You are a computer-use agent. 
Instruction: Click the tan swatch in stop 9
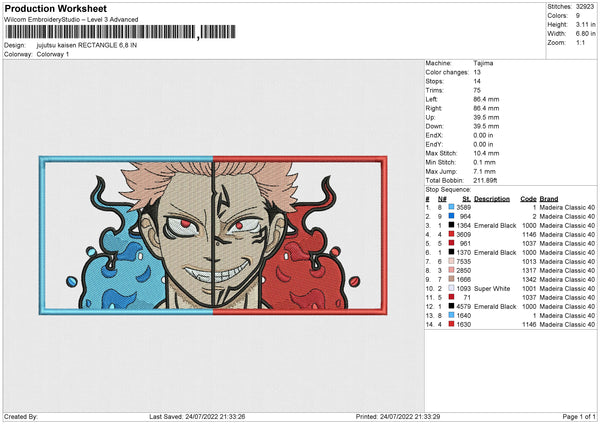(452, 279)
